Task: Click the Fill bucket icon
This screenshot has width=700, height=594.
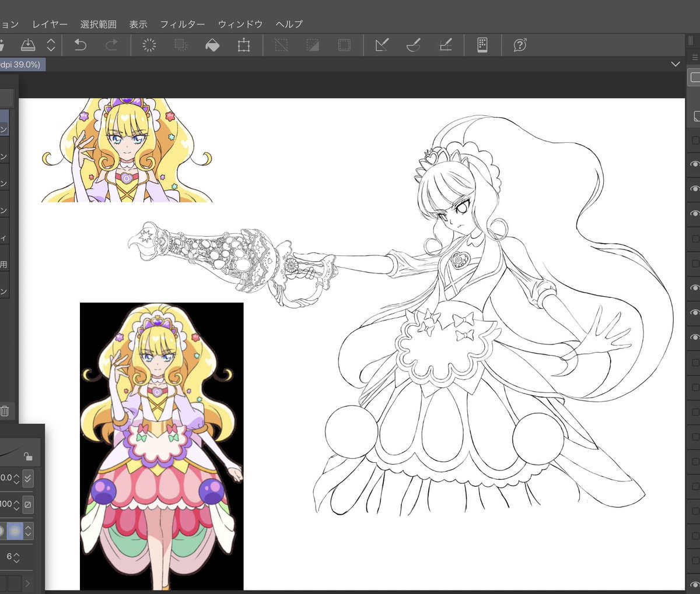Action: [212, 45]
